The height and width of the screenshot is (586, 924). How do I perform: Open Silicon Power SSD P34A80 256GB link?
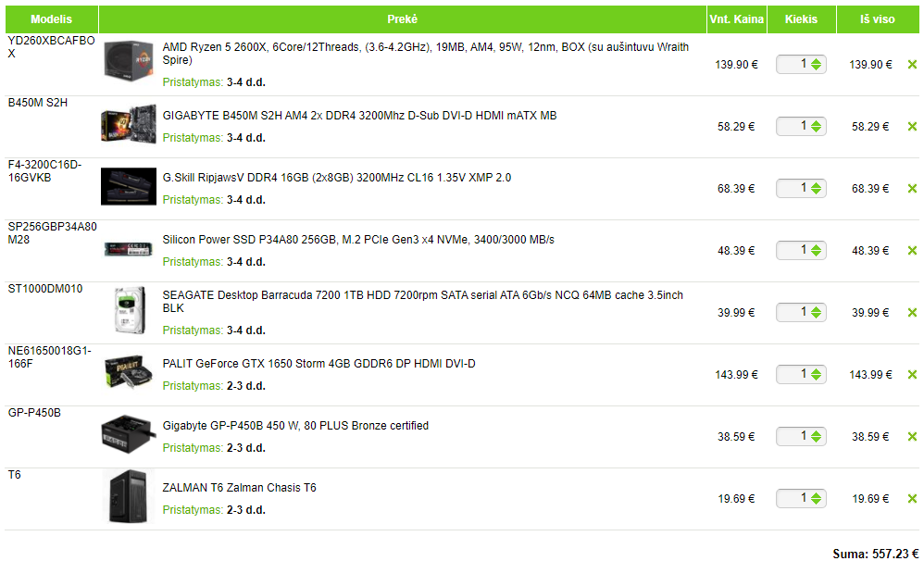358,240
